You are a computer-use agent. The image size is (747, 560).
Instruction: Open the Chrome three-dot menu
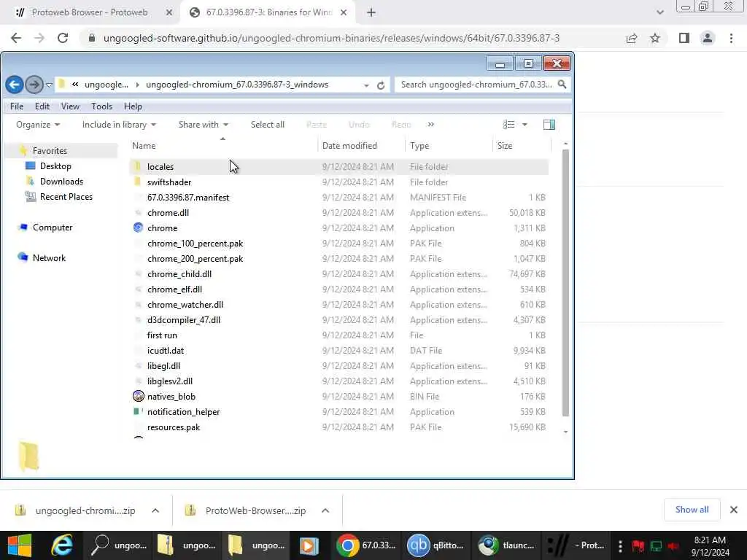(731, 38)
